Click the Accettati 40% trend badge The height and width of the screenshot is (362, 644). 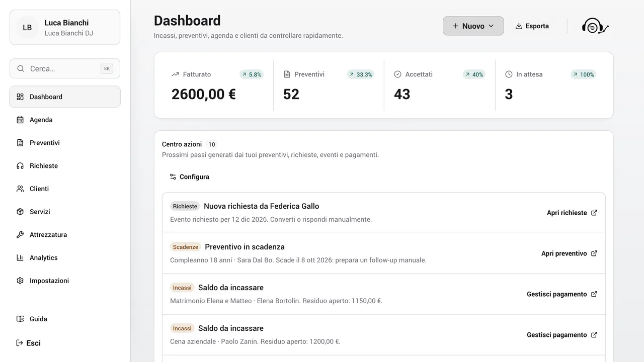474,74
